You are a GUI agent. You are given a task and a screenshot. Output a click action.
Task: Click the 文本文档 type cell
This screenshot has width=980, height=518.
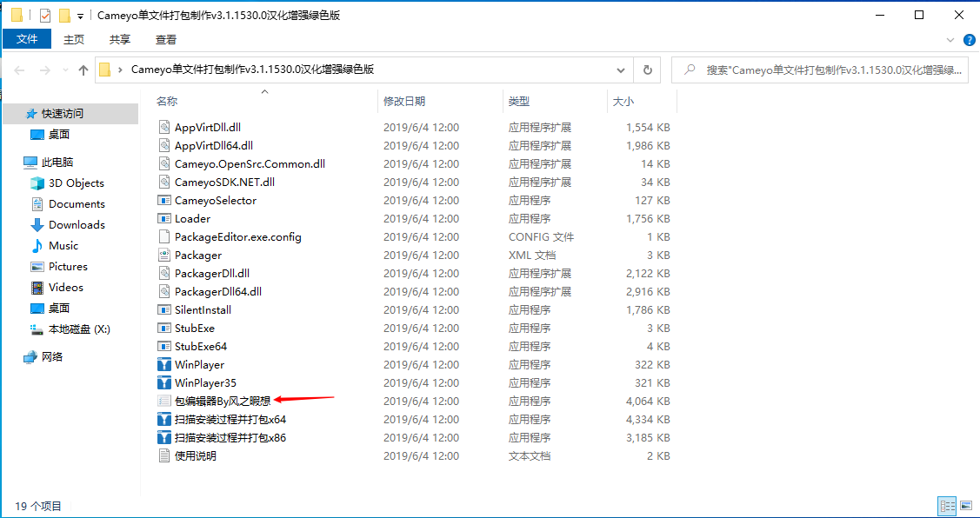click(530, 456)
